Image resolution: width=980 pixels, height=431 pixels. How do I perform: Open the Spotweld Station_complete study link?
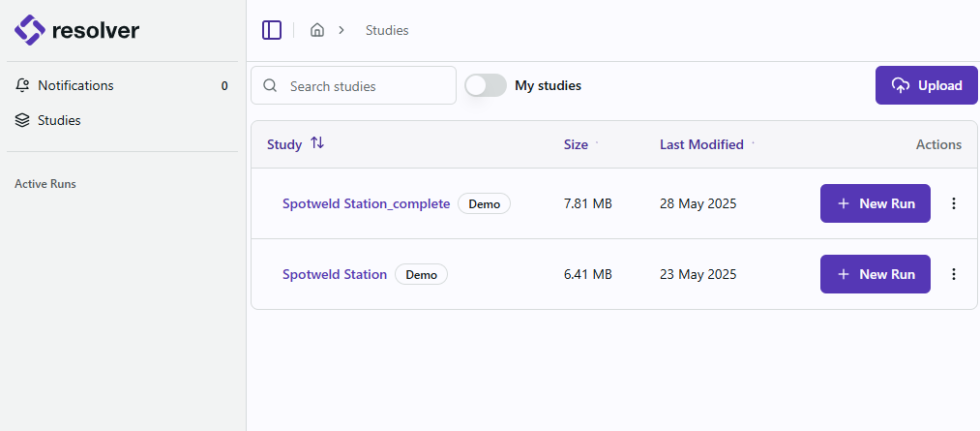pyautogui.click(x=367, y=203)
